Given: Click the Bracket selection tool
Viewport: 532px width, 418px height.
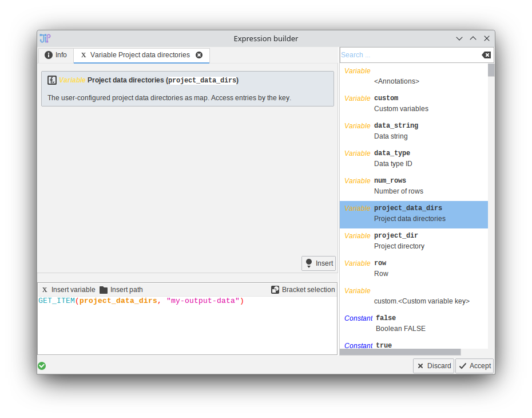Looking at the screenshot, I should (x=303, y=290).
